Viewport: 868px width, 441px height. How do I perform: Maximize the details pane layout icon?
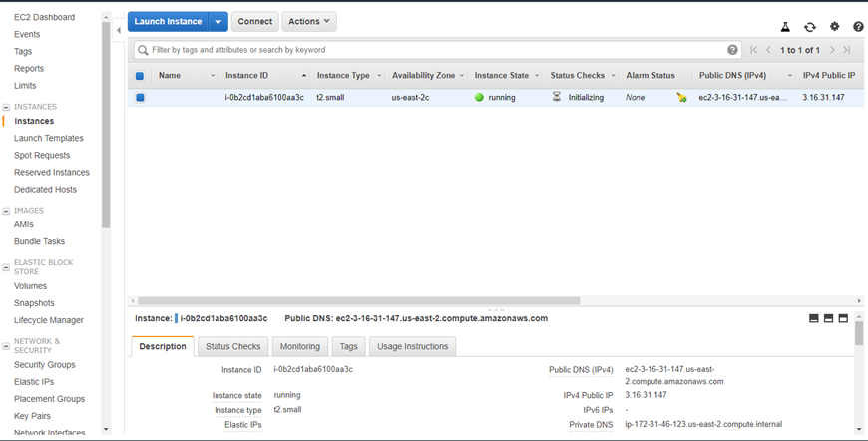[843, 318]
